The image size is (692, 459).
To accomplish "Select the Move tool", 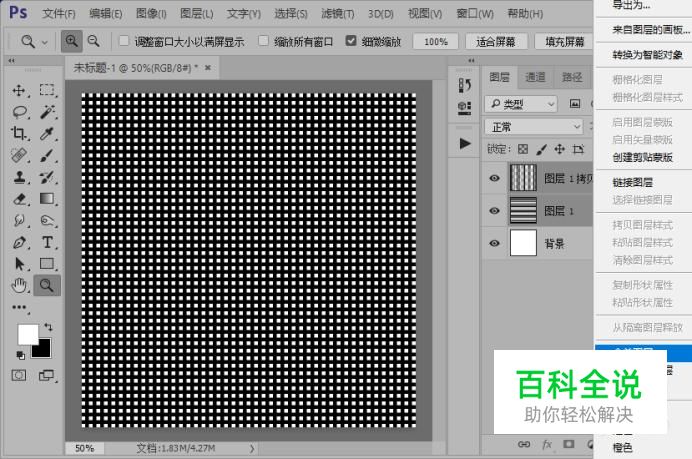I will coord(19,90).
